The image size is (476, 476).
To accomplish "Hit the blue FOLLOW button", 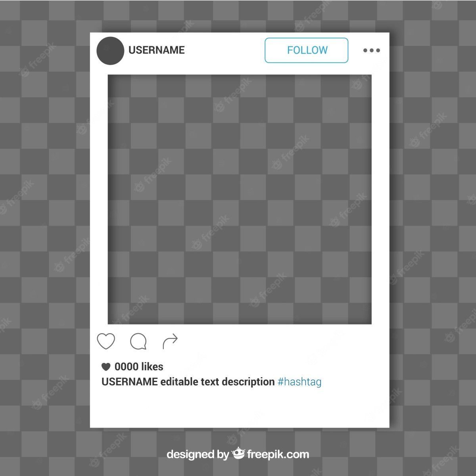I will (x=306, y=50).
